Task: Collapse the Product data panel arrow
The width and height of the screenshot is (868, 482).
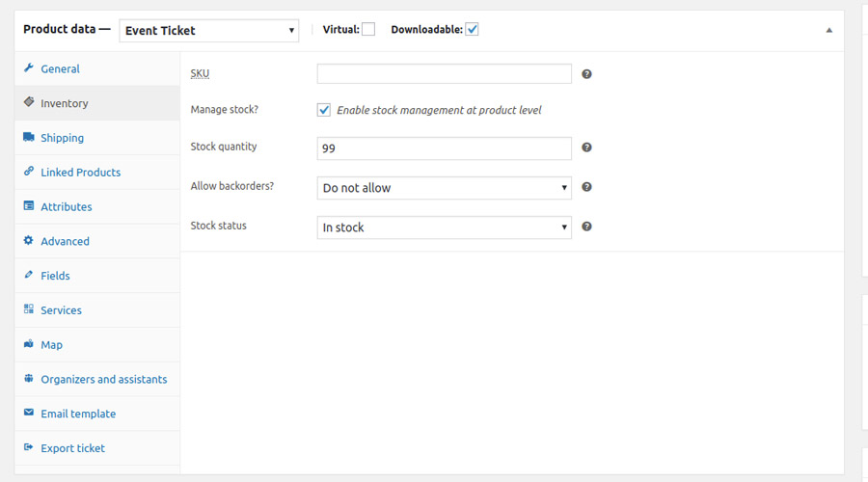Action: pyautogui.click(x=828, y=30)
